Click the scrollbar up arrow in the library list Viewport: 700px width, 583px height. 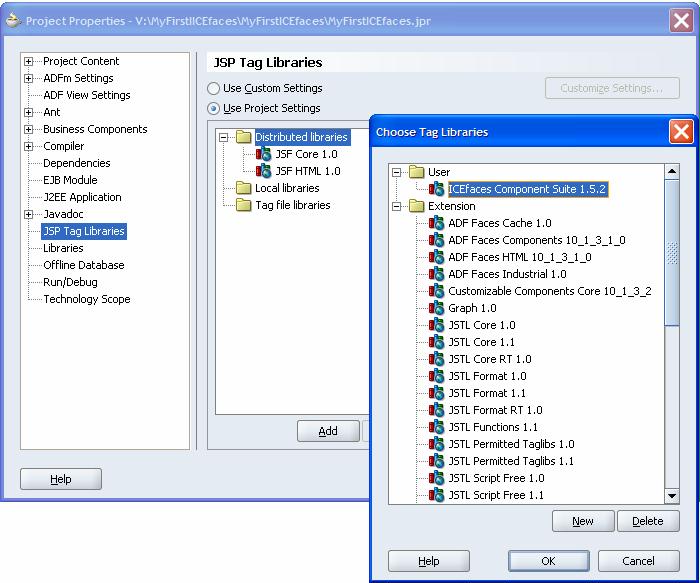pyautogui.click(x=672, y=171)
